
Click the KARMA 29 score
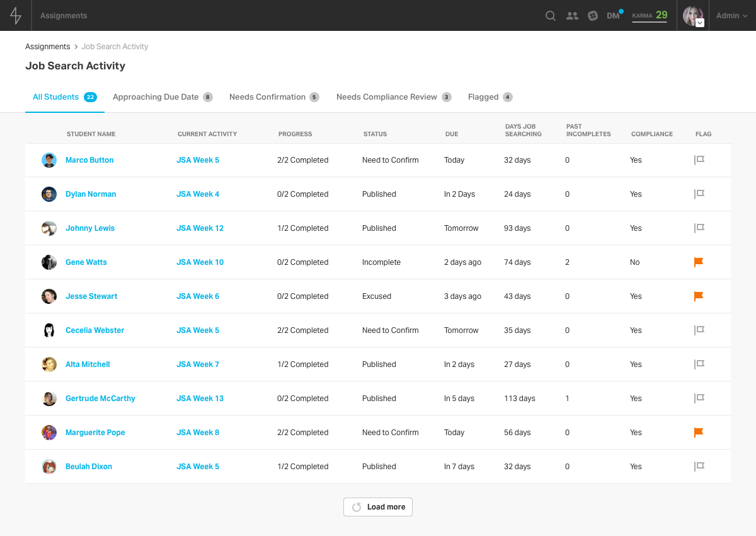coord(650,15)
